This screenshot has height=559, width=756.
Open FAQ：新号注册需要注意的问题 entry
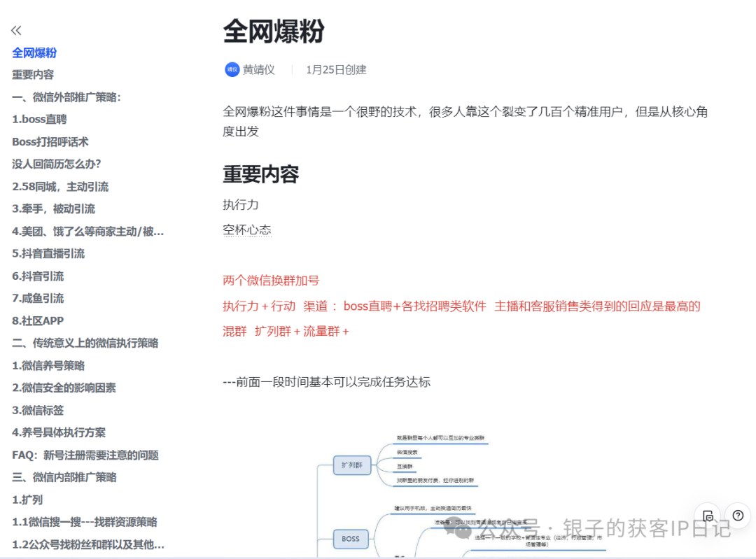coord(87,455)
